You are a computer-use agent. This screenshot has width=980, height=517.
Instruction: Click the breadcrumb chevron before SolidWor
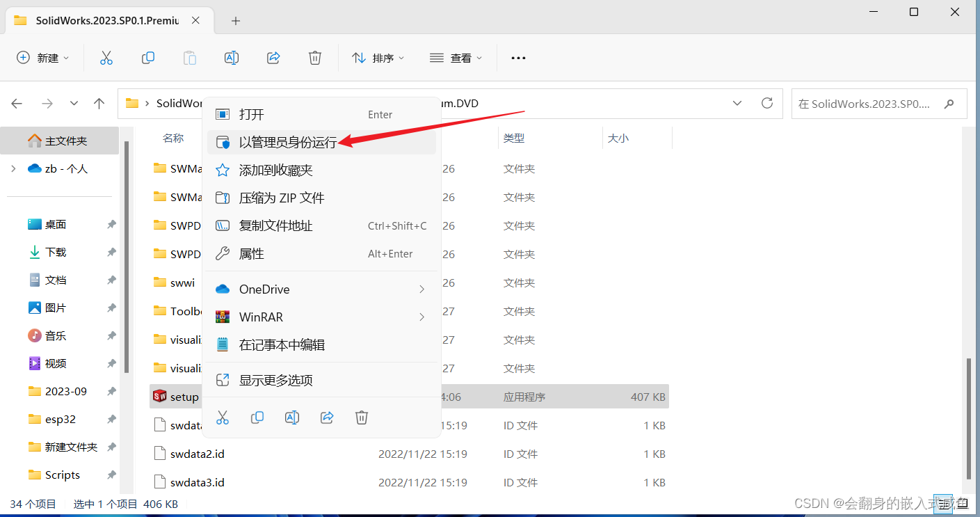pos(148,104)
